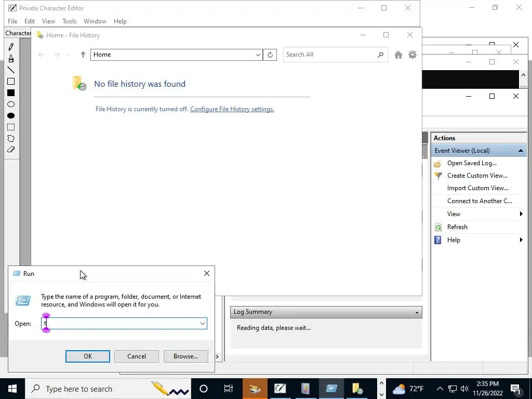Click Create Custom View action
532x399 pixels.
point(477,176)
